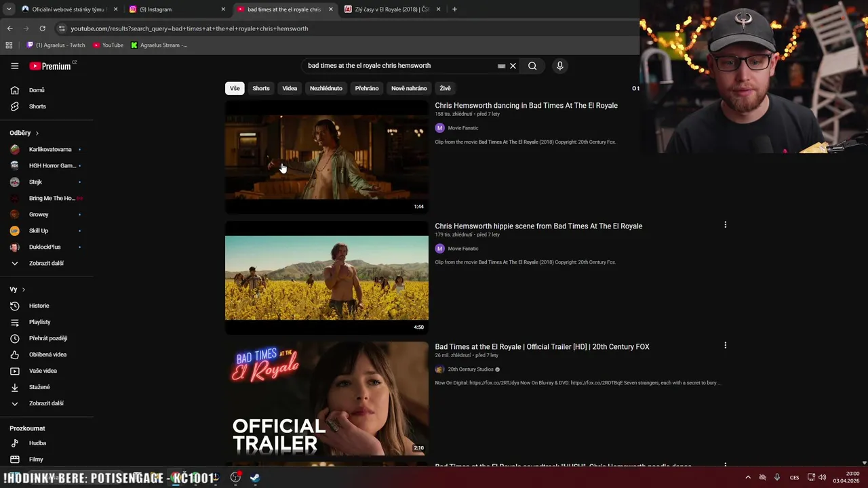Click the dancing scene video thumbnail
The image size is (868, 488).
point(327,157)
